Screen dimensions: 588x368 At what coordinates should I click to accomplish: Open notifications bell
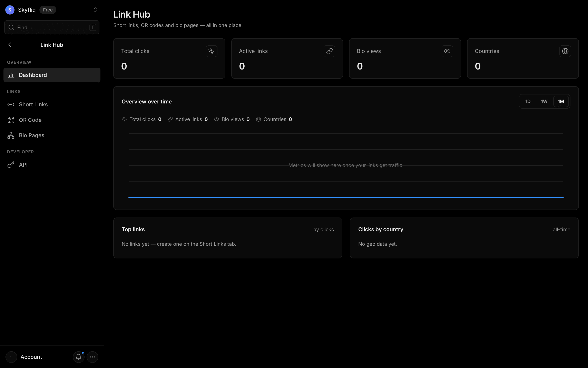click(x=78, y=357)
